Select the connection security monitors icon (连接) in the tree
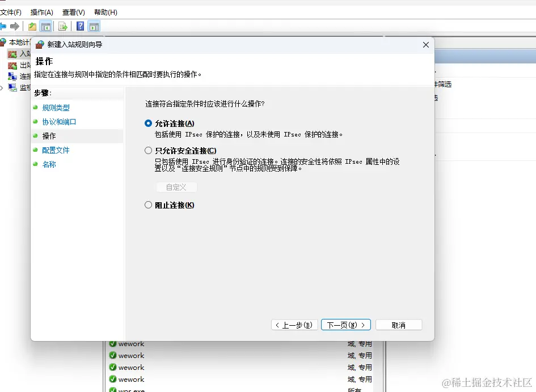Image resolution: width=536 pixels, height=392 pixels. tap(12, 76)
